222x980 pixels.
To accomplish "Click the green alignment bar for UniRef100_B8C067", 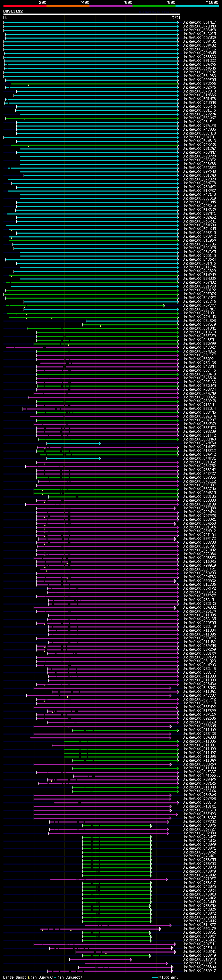I will tap(92, 118).
